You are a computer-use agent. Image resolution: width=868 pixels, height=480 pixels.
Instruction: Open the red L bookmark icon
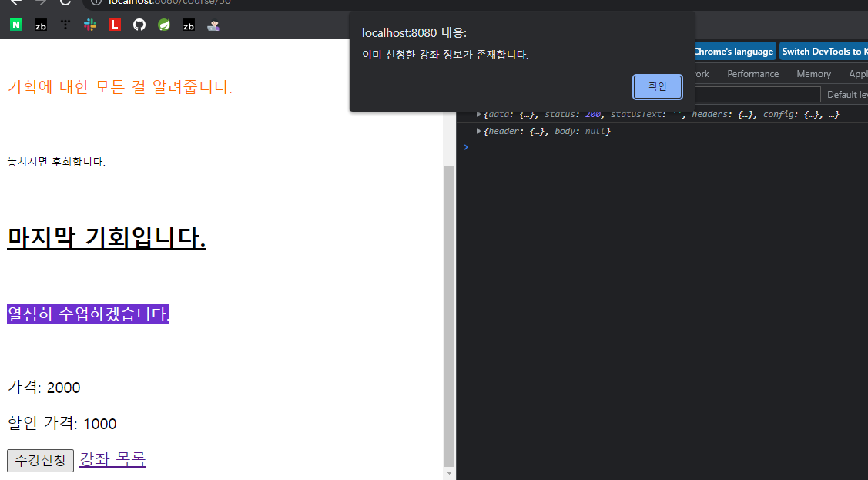click(x=115, y=25)
